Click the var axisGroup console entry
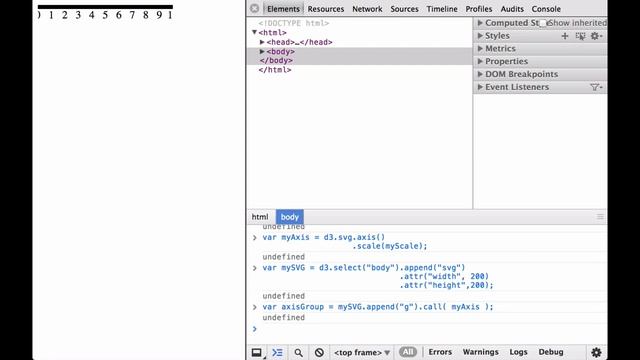 (x=378, y=307)
